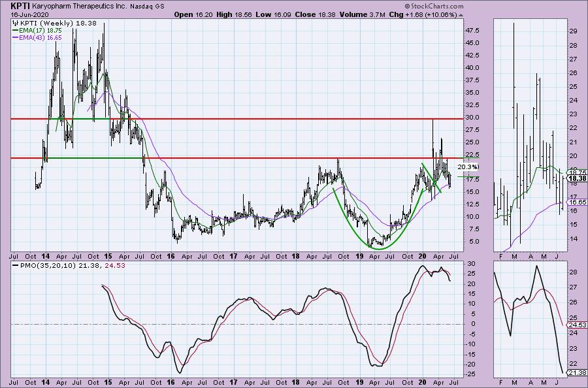This screenshot has height=388, width=588.
Task: Click the 21.38 tag on the right PMO axis
Action: pos(578,372)
